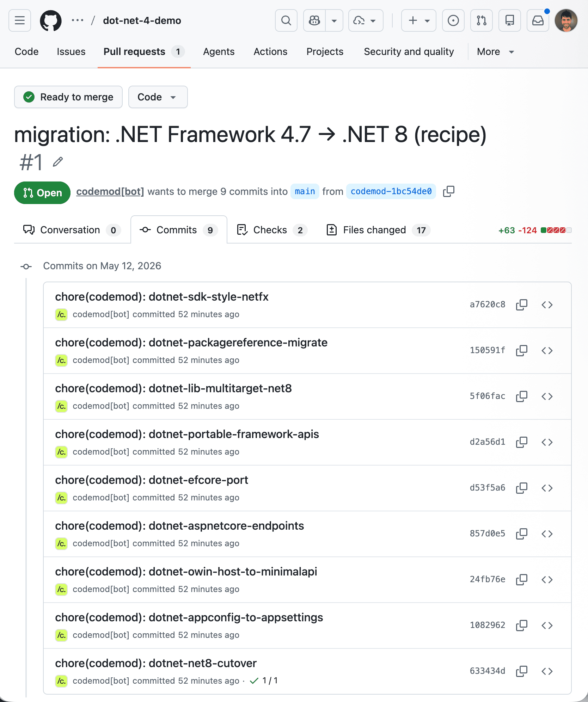
Task: Open the main base branch link
Action: [x=305, y=191]
